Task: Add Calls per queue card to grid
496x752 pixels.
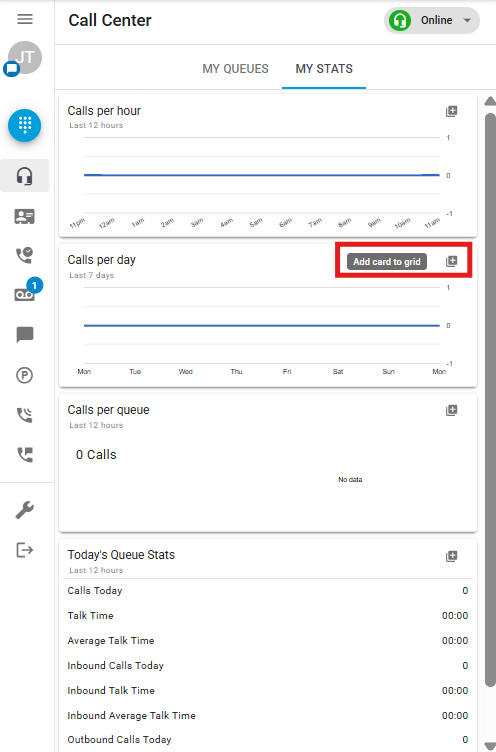Action: [451, 410]
